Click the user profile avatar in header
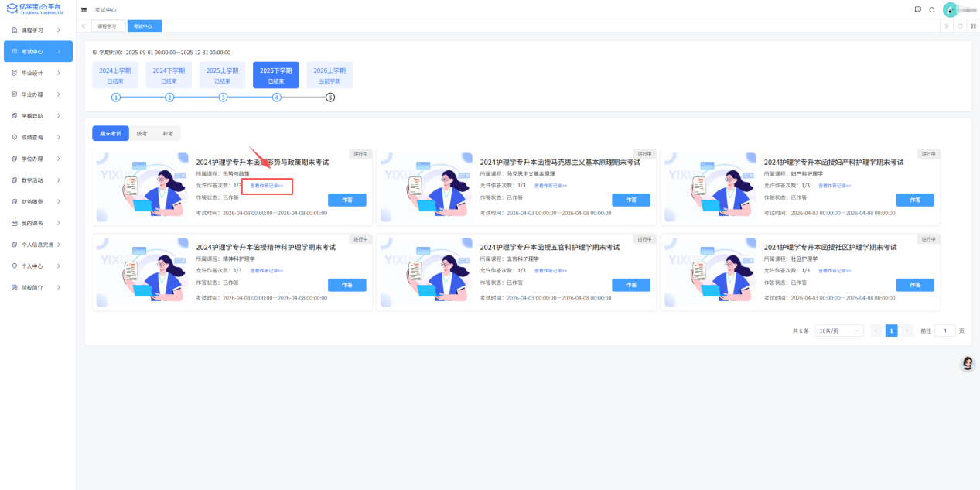 pos(950,10)
